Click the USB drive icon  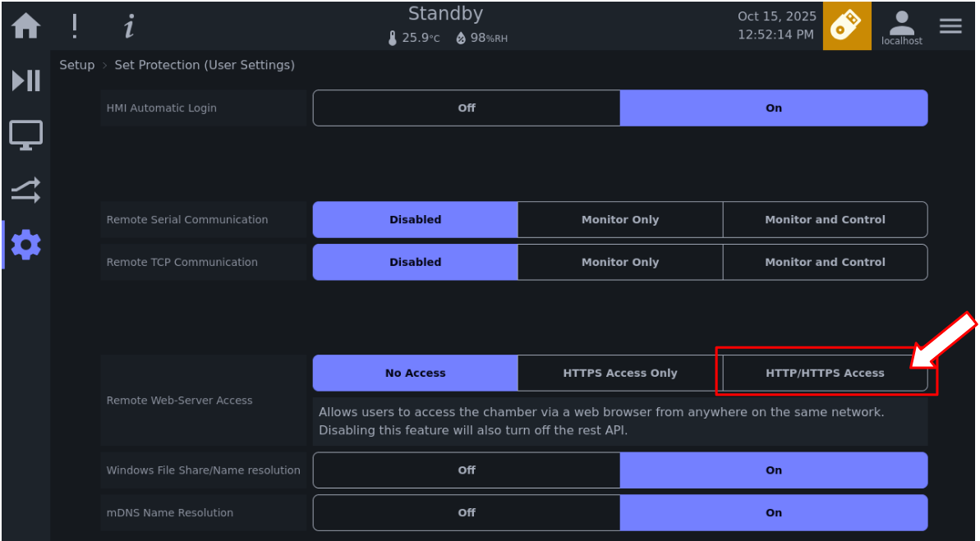[x=846, y=25]
